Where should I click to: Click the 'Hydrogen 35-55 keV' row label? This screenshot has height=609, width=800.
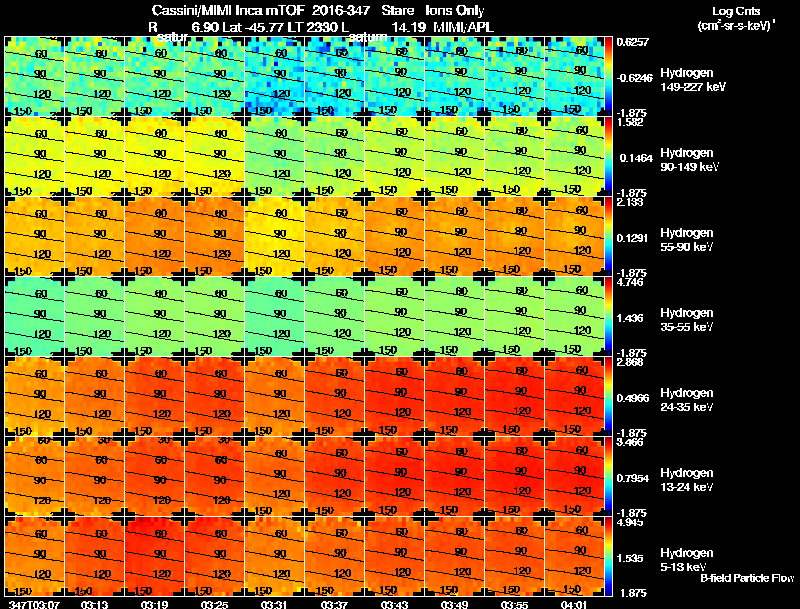pos(687,320)
